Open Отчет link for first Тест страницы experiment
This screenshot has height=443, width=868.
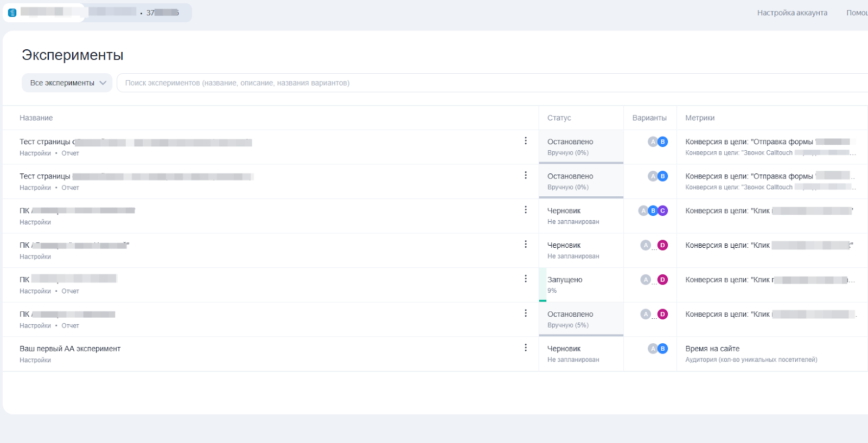(x=70, y=153)
